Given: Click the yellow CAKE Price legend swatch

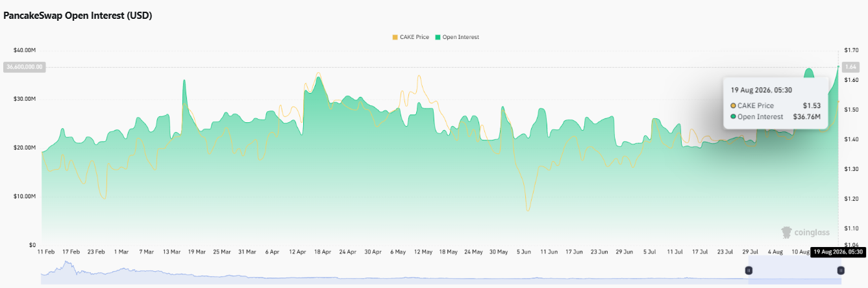Looking at the screenshot, I should coord(395,37).
